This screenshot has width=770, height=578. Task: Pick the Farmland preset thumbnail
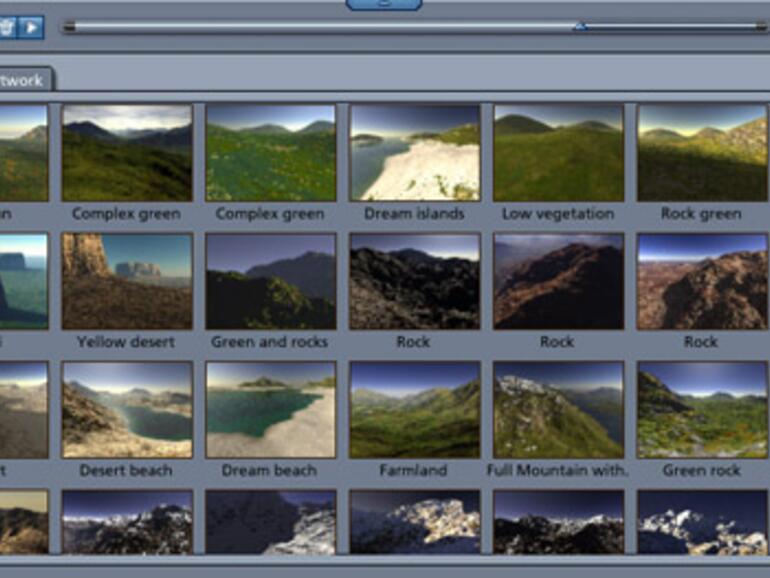tap(414, 409)
